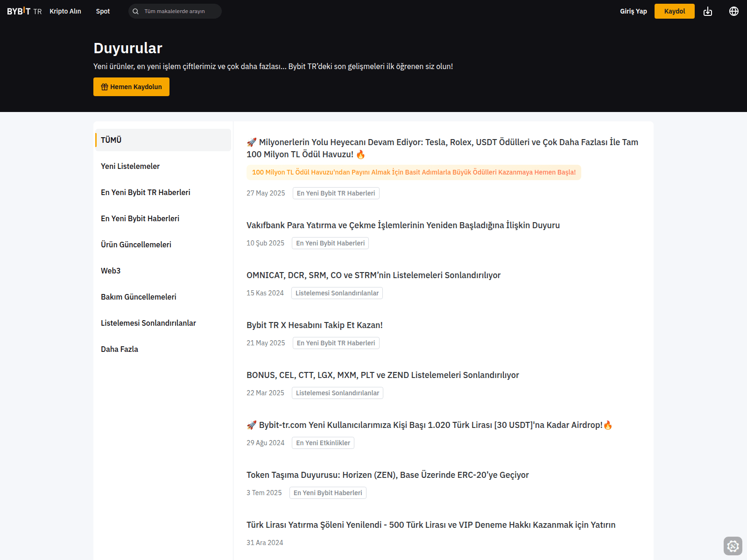Click the Hemen Kaydolun button
Image resolution: width=747 pixels, height=560 pixels.
pos(131,87)
